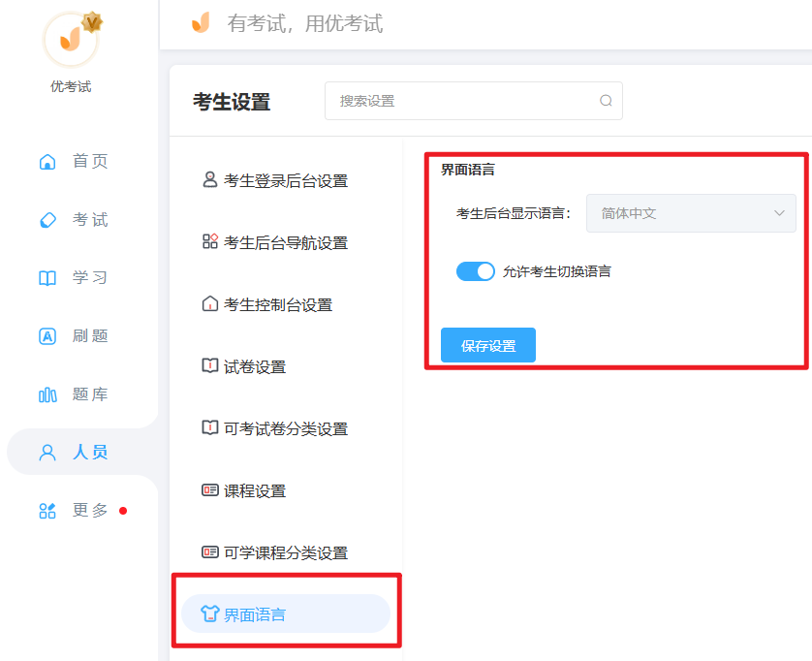Open the 考生后台显示语言 dropdown showing 简体中文
812x661 pixels.
point(691,213)
